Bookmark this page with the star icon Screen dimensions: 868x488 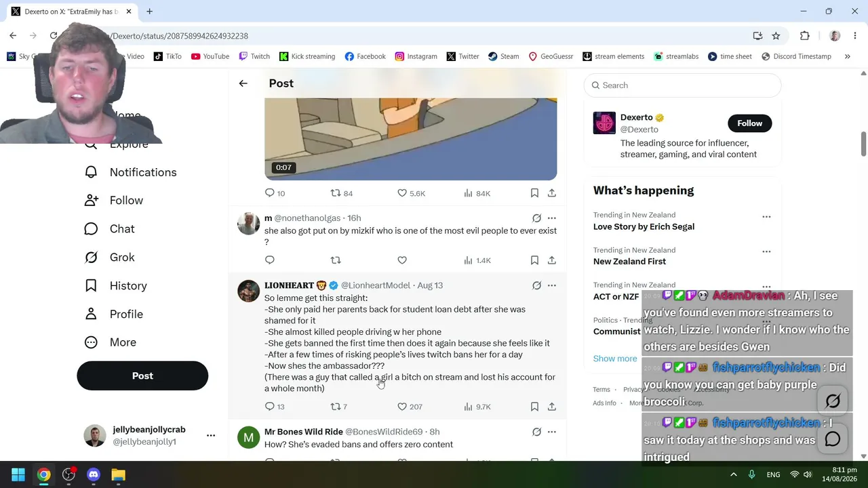tap(776, 36)
